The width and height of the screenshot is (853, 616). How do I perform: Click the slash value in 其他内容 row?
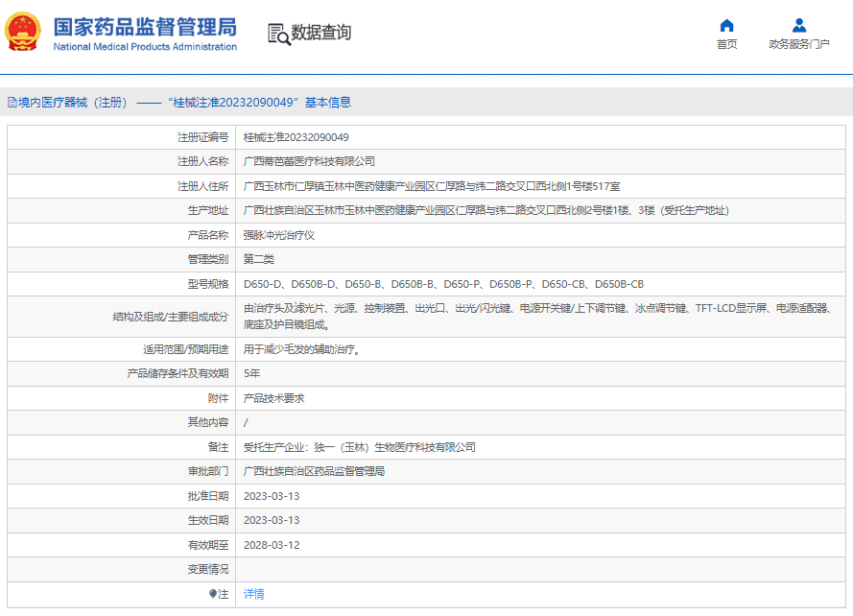(x=246, y=422)
